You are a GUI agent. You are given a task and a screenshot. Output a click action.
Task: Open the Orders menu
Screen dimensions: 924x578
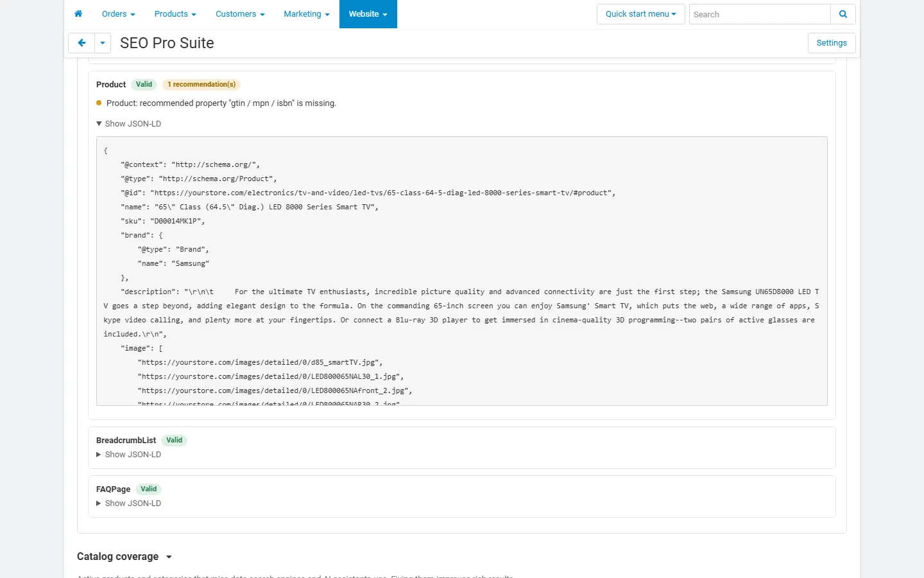click(x=119, y=14)
